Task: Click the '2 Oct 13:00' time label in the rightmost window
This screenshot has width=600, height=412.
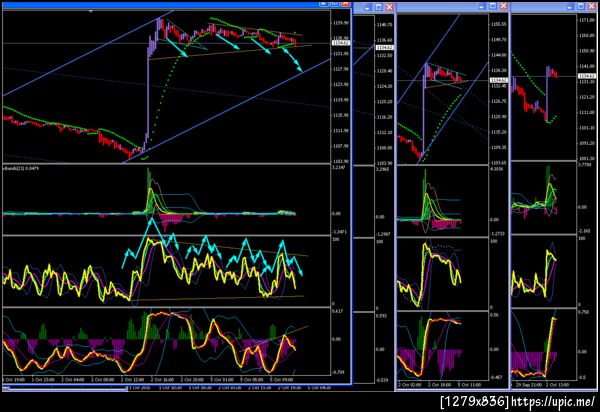Action: (x=558, y=384)
